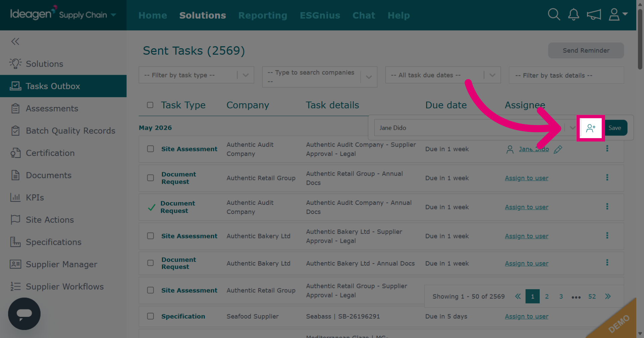Click the Jane Dido assignee link
Viewport: 644px width, 338px height.
pos(534,149)
